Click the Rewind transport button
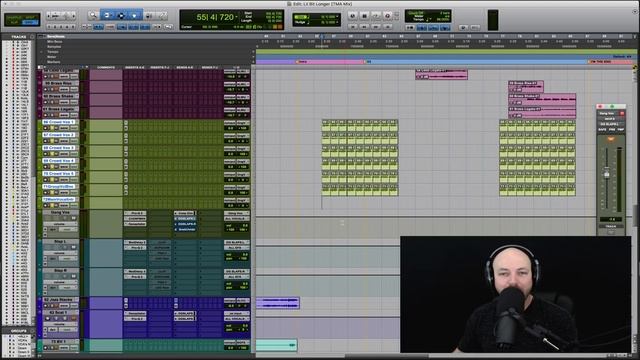This screenshot has height=360, width=640. pos(364,27)
